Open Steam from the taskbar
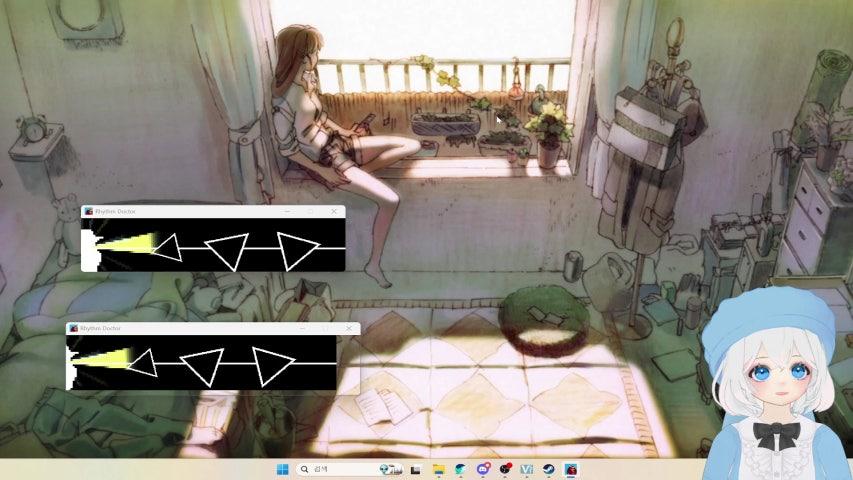The image size is (853, 480). [x=548, y=469]
